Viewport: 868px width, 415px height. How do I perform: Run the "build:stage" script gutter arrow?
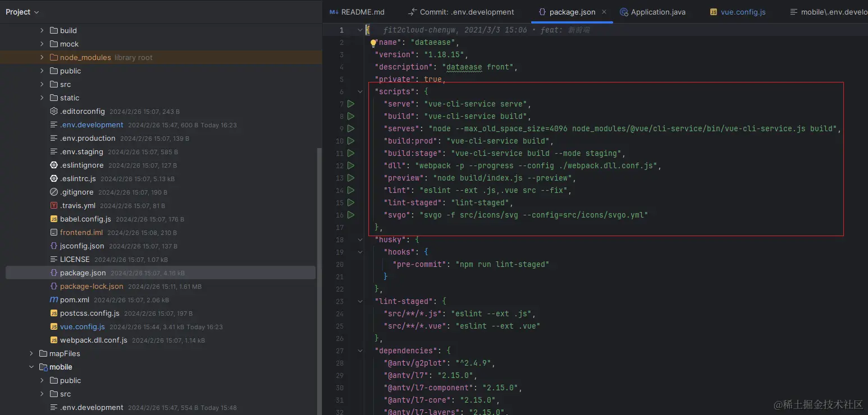351,153
